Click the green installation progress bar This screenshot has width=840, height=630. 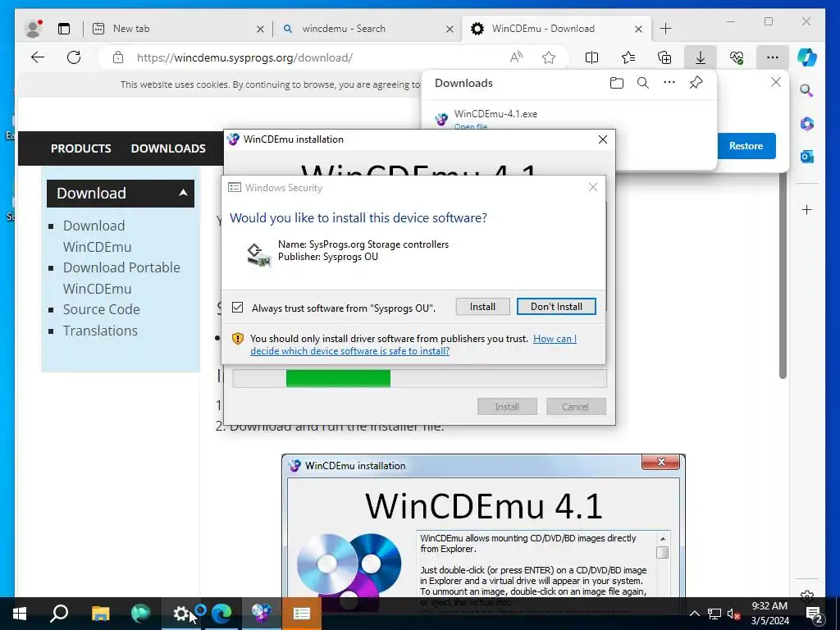pyautogui.click(x=338, y=378)
